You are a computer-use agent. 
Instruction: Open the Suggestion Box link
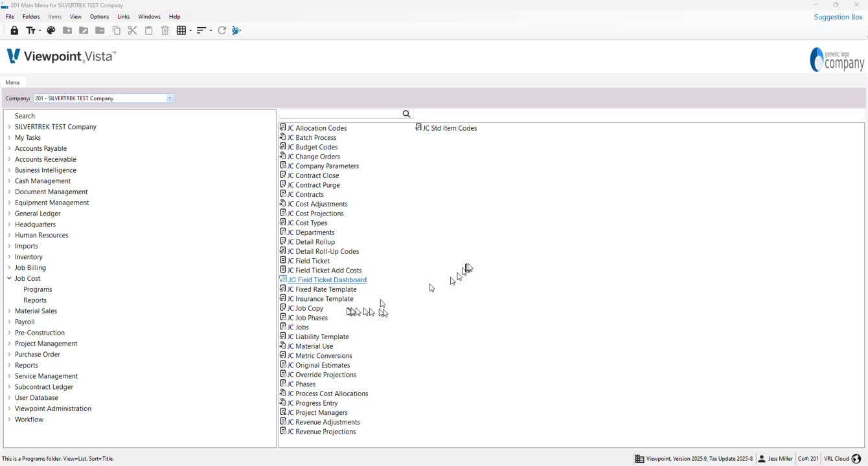coord(838,17)
